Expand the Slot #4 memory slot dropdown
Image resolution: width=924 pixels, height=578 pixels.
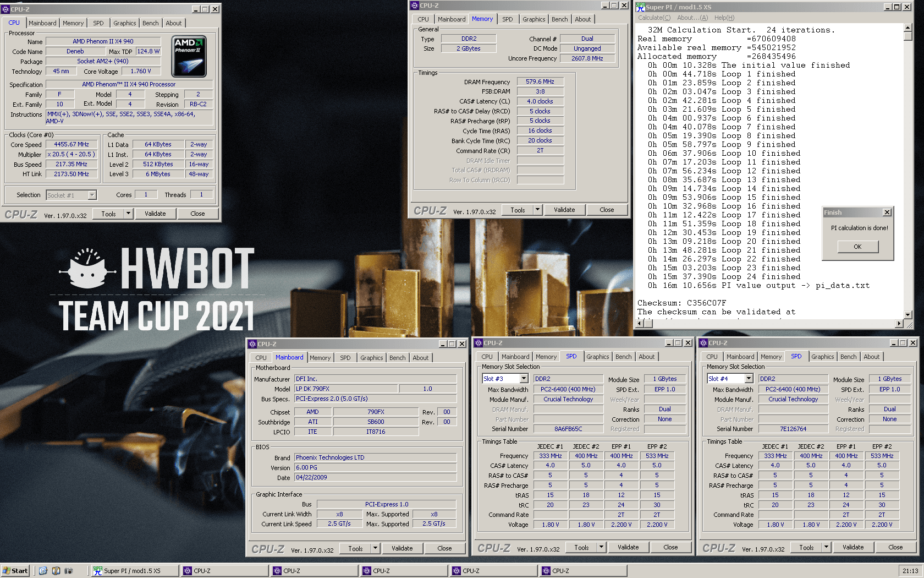(749, 379)
